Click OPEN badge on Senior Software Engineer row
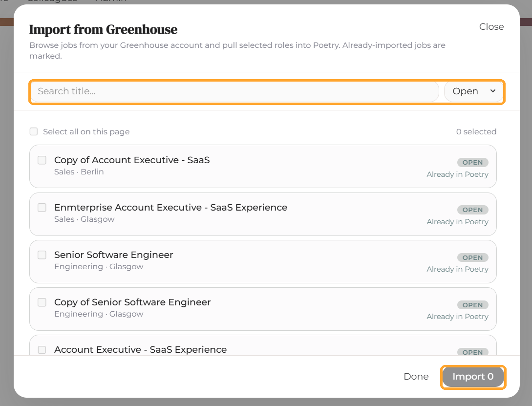532x406 pixels. click(x=472, y=258)
